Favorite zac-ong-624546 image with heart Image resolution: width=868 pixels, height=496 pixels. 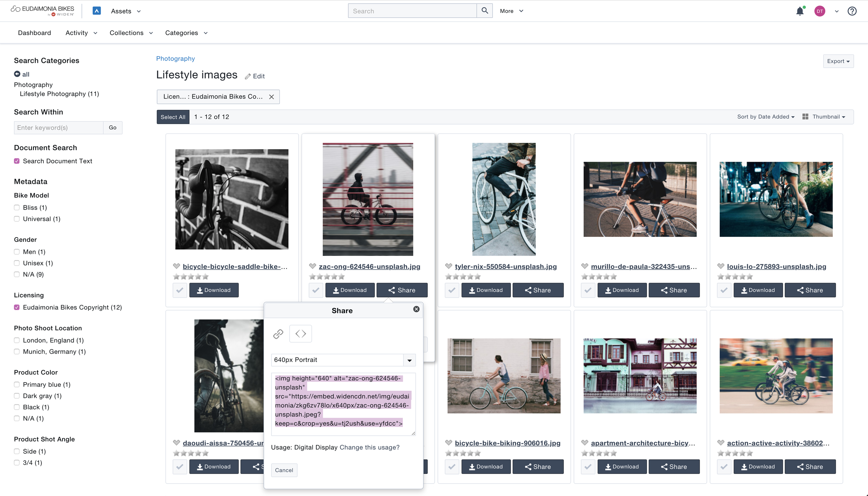pos(312,266)
